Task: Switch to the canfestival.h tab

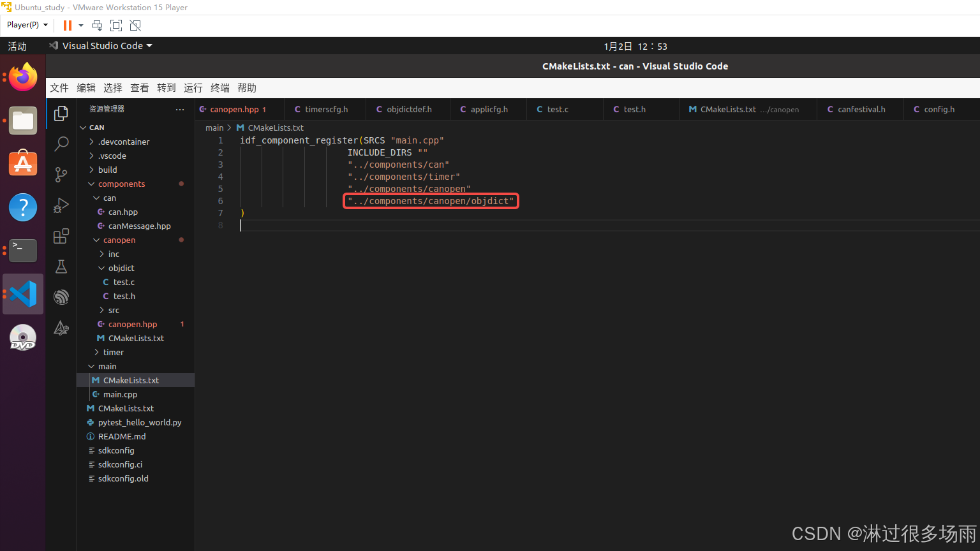Action: [x=861, y=110]
